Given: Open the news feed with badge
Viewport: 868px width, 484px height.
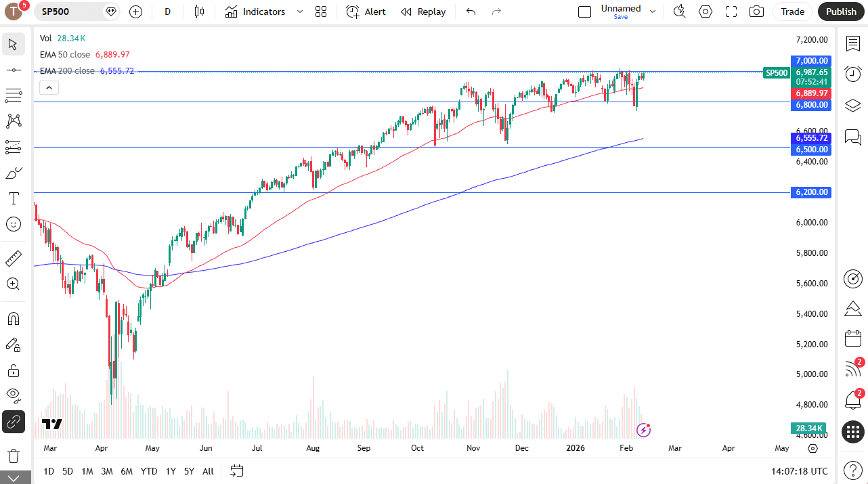Looking at the screenshot, I should point(853,369).
